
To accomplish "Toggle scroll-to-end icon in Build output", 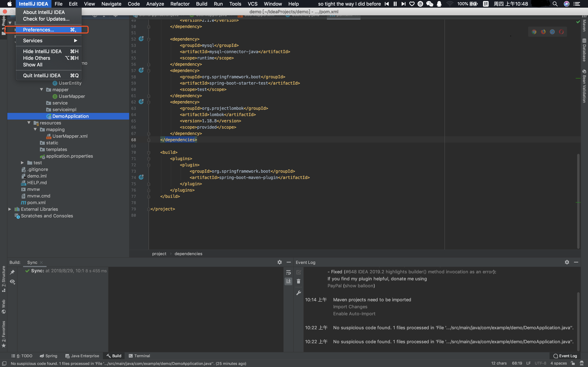I will (288, 281).
